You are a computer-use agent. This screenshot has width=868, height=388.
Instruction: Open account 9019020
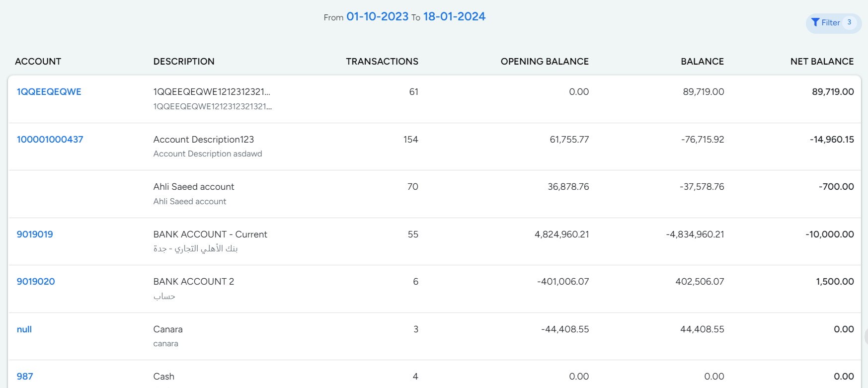[x=36, y=282]
